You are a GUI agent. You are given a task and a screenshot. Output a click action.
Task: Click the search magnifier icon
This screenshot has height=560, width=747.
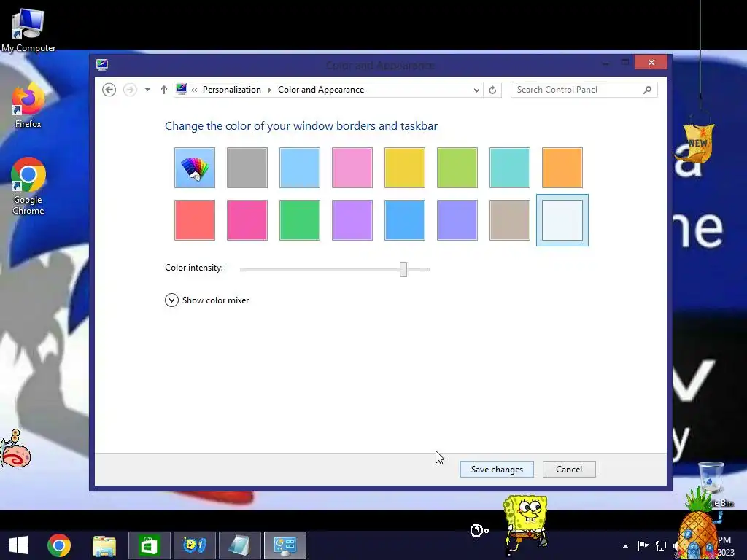point(648,90)
